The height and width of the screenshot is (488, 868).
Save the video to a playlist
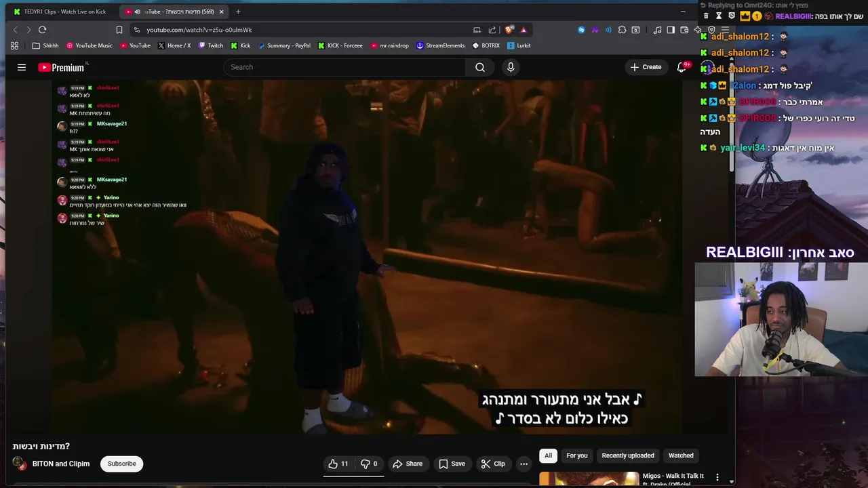tap(452, 464)
